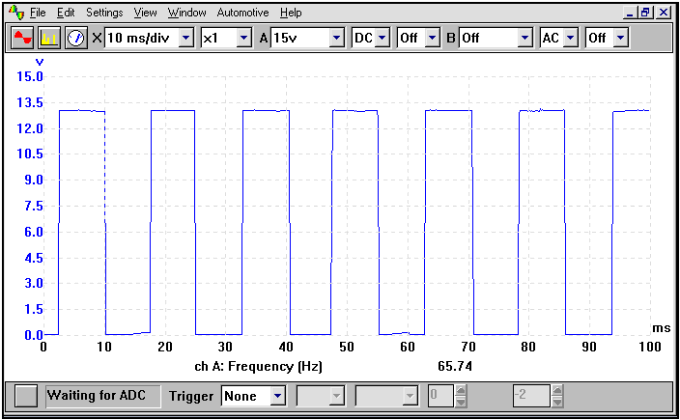The width and height of the screenshot is (680, 420).
Task: Click the oscilloscope view icon in toolbar
Action: [22, 38]
